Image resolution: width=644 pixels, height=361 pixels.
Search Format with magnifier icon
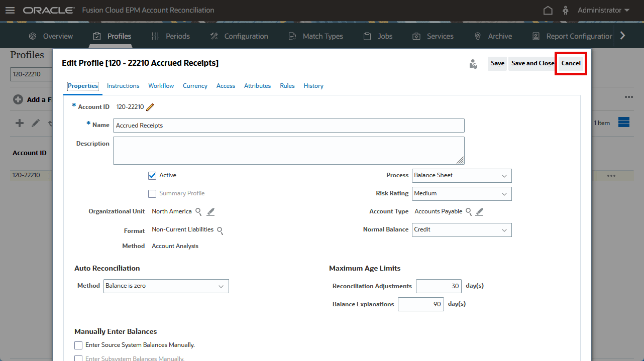[220, 230]
